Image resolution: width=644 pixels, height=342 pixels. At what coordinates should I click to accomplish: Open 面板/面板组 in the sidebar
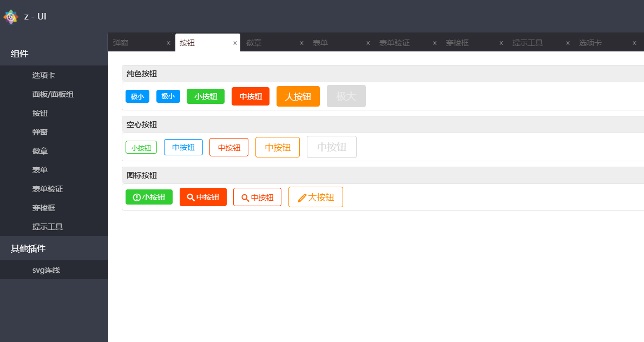point(52,94)
